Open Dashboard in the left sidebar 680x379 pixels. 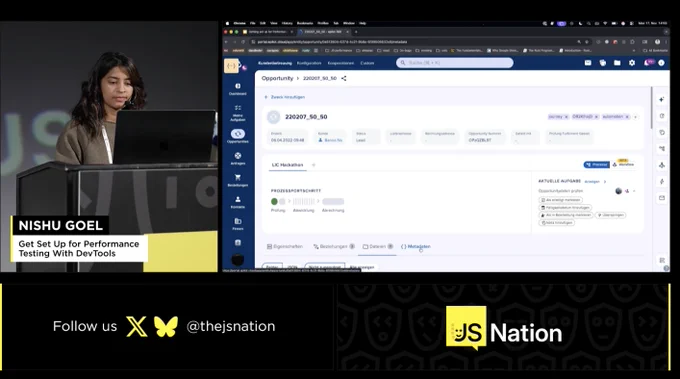coord(238,89)
